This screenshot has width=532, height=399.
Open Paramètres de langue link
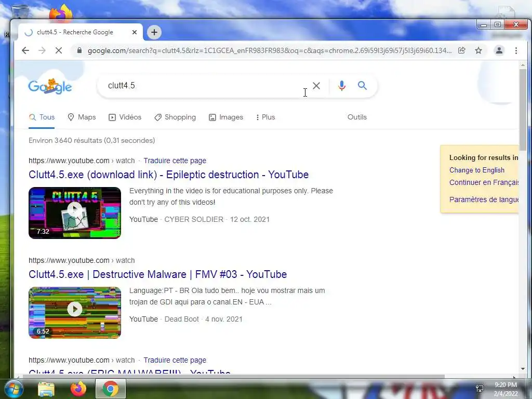click(x=484, y=199)
